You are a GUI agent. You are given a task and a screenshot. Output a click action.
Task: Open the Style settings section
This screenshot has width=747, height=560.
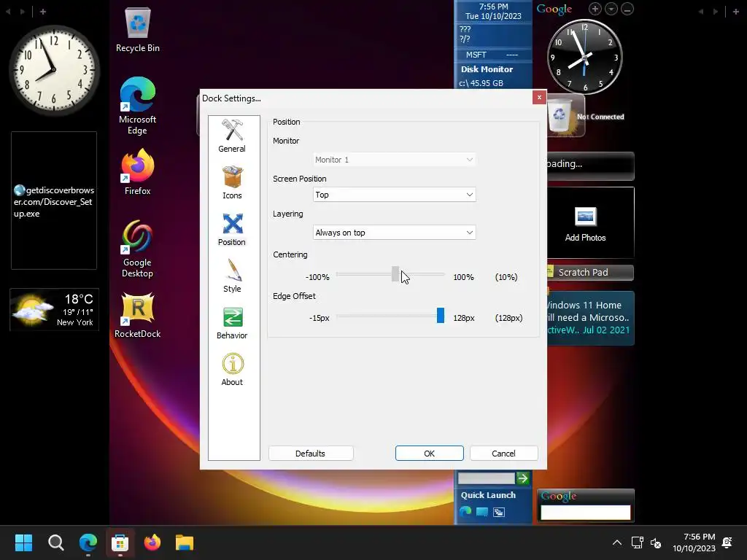pyautogui.click(x=232, y=276)
